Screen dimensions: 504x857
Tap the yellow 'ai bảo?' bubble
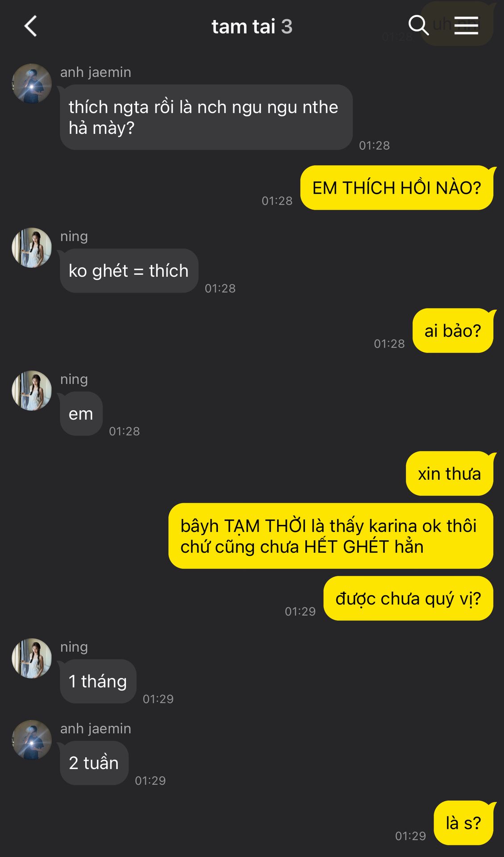pyautogui.click(x=453, y=330)
